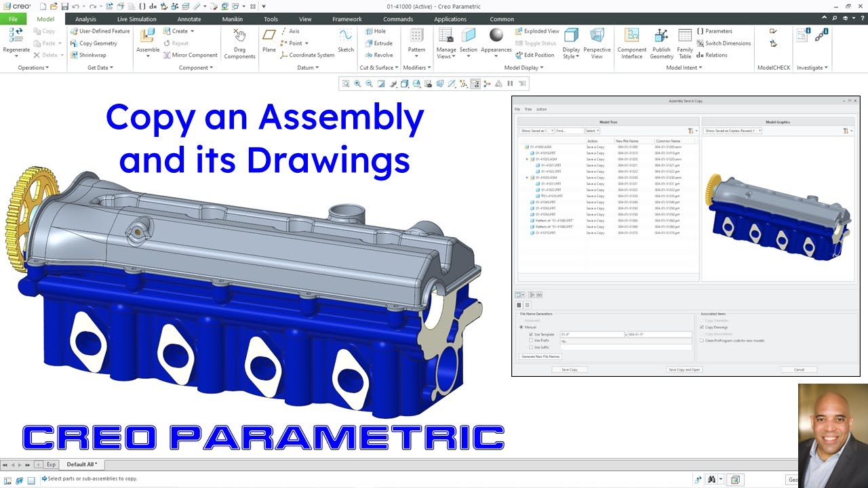The height and width of the screenshot is (488, 868).
Task: Click the Find field in Model Tree panel
Action: 569,131
